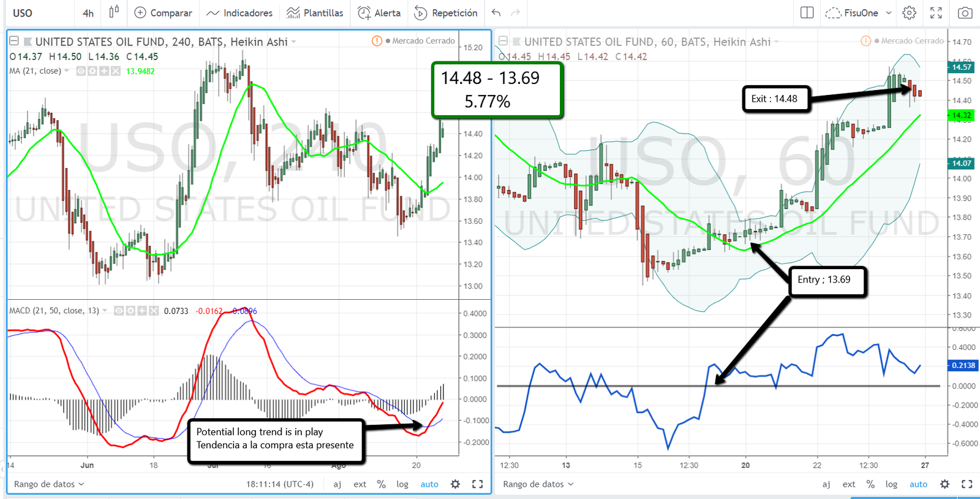Open the candle chart style selector

point(114,12)
